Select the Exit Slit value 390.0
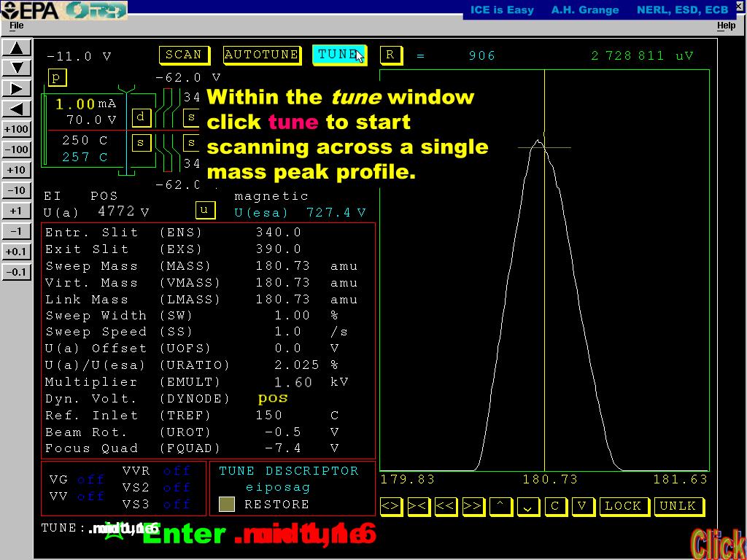The height and width of the screenshot is (560, 747). click(x=279, y=249)
